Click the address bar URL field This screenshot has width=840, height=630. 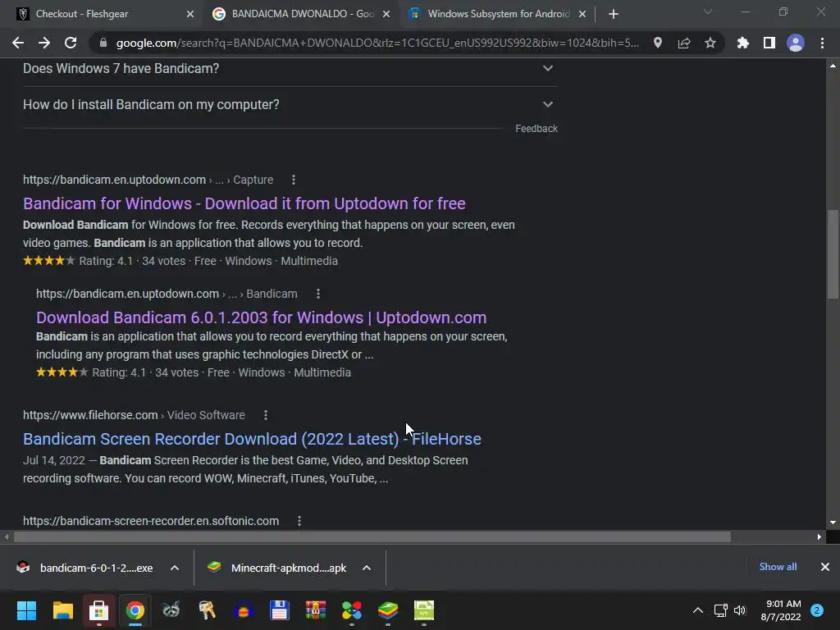[x=377, y=43]
